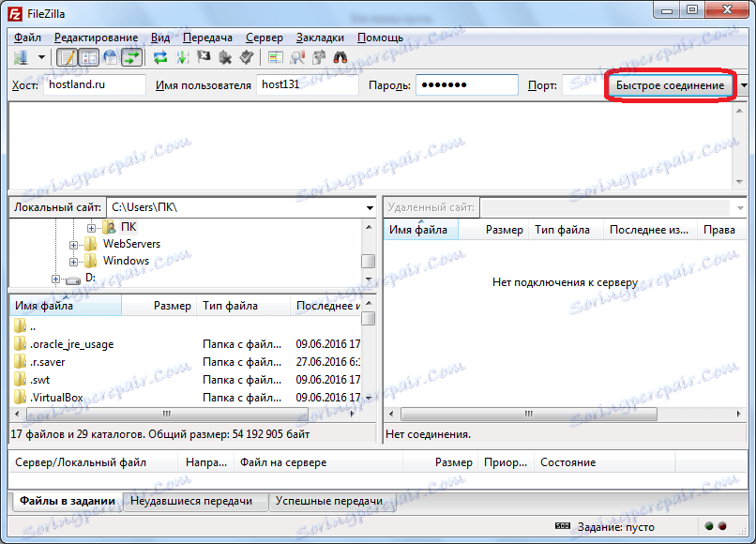The image size is (756, 544).
Task: Toggle local directory tree view
Action: pyautogui.click(x=89, y=58)
